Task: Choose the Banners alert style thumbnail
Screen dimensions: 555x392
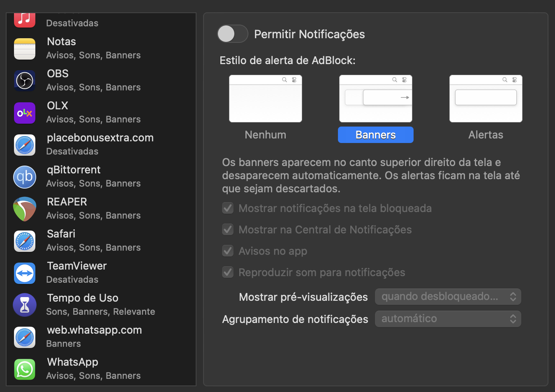Action: pos(376,99)
